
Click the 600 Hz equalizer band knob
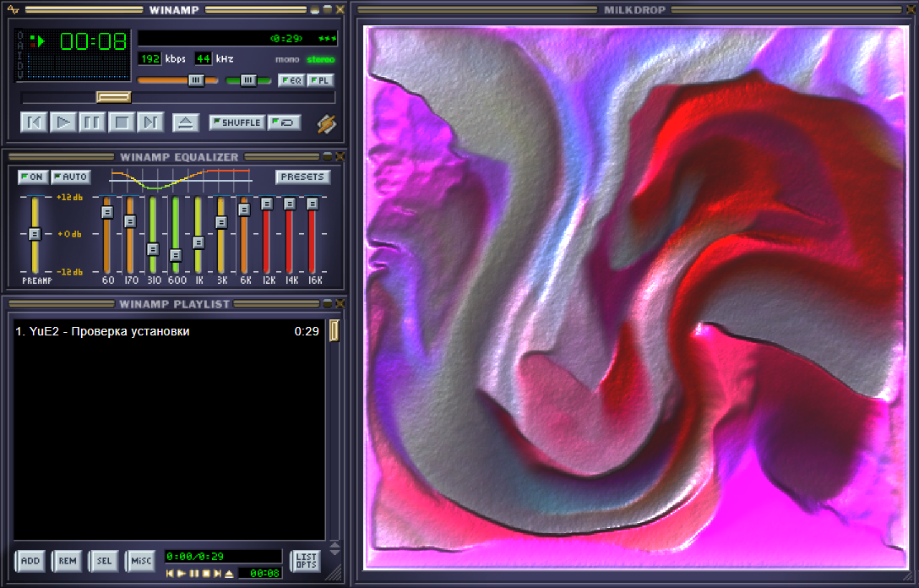(175, 256)
